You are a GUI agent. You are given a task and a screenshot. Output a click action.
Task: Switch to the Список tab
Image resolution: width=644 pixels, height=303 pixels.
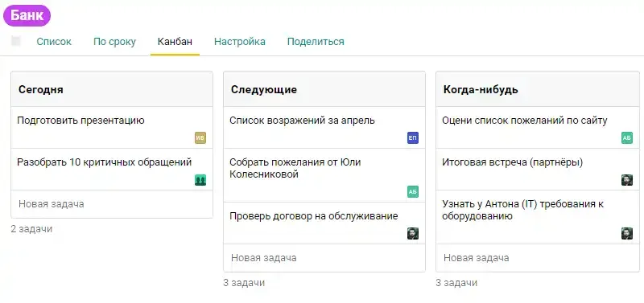click(x=54, y=42)
